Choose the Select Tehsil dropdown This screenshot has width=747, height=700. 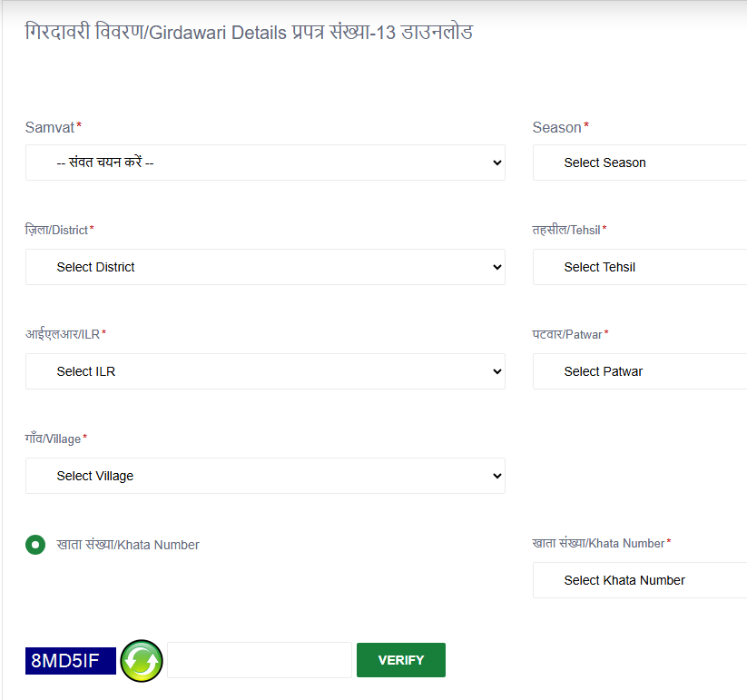(x=639, y=267)
